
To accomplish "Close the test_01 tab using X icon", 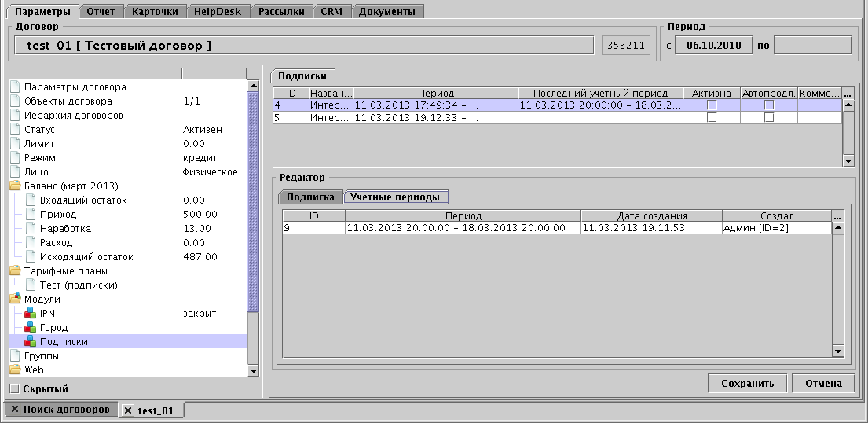I will click(128, 410).
